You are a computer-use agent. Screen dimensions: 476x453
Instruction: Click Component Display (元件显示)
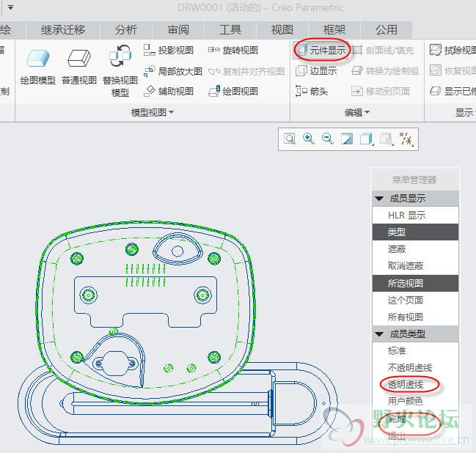pyautogui.click(x=321, y=50)
